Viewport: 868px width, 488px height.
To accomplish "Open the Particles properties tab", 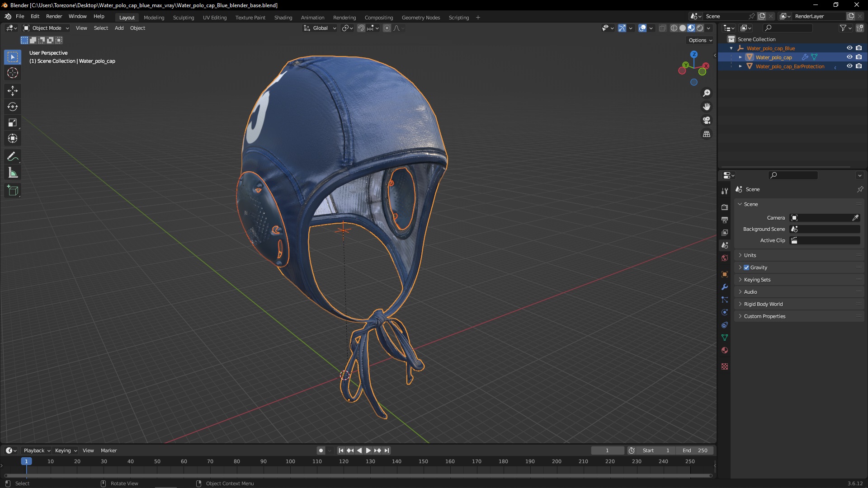I will coord(725,300).
